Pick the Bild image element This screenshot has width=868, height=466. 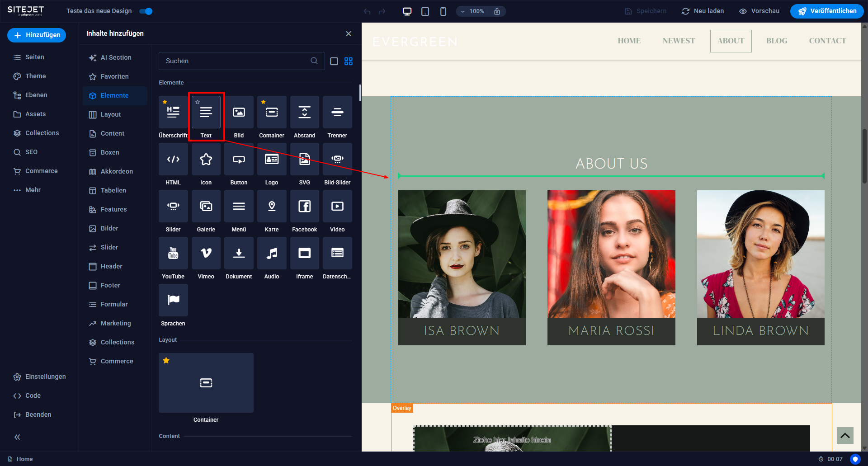(239, 112)
